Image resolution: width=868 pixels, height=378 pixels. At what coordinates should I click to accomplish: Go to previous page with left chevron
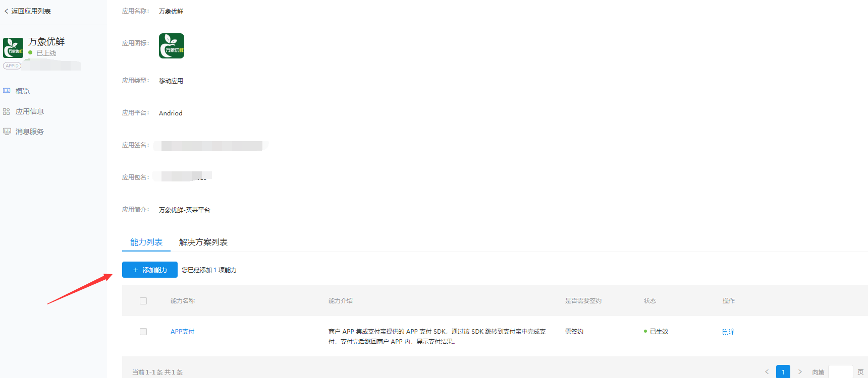767,372
